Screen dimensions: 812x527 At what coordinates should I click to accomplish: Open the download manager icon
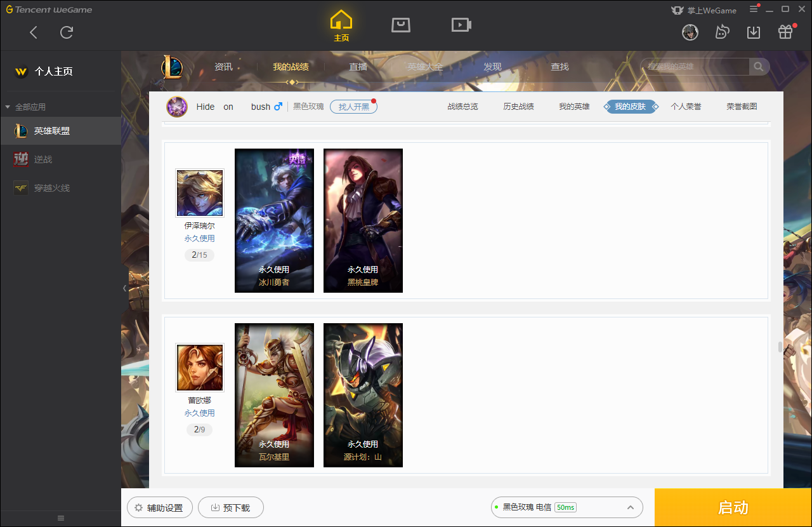(754, 32)
